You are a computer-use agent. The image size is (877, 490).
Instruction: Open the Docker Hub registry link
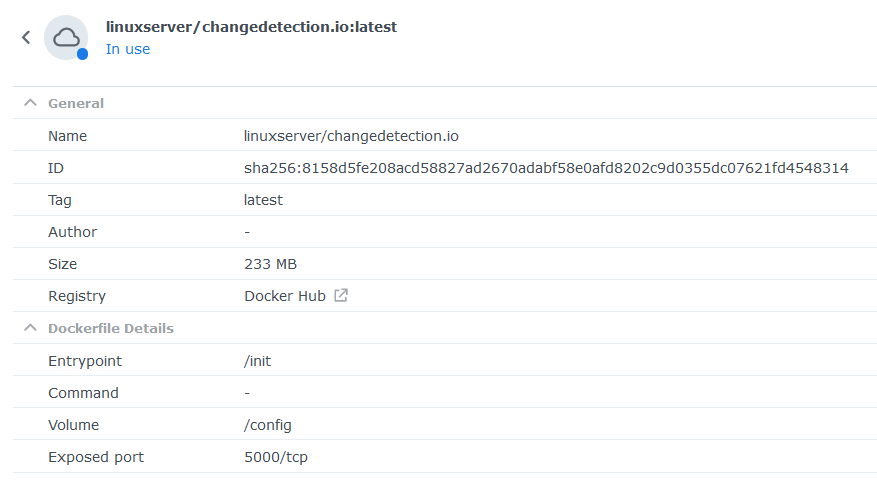285,296
